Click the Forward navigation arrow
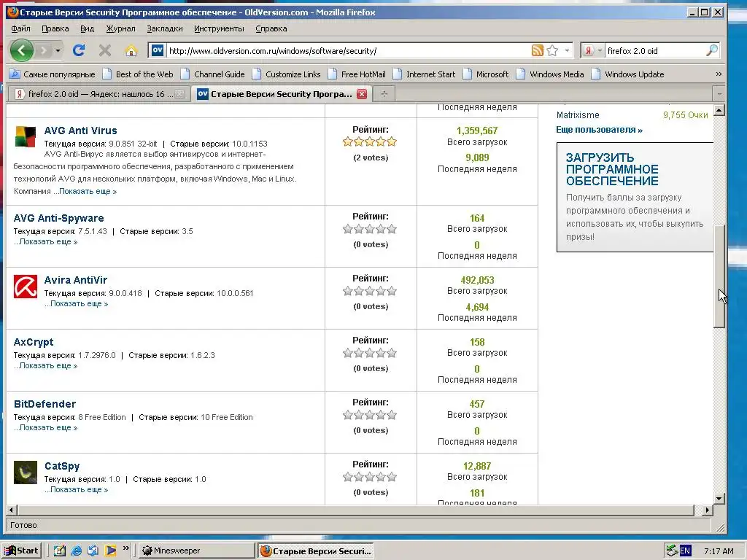The image size is (747, 560). pos(43,50)
